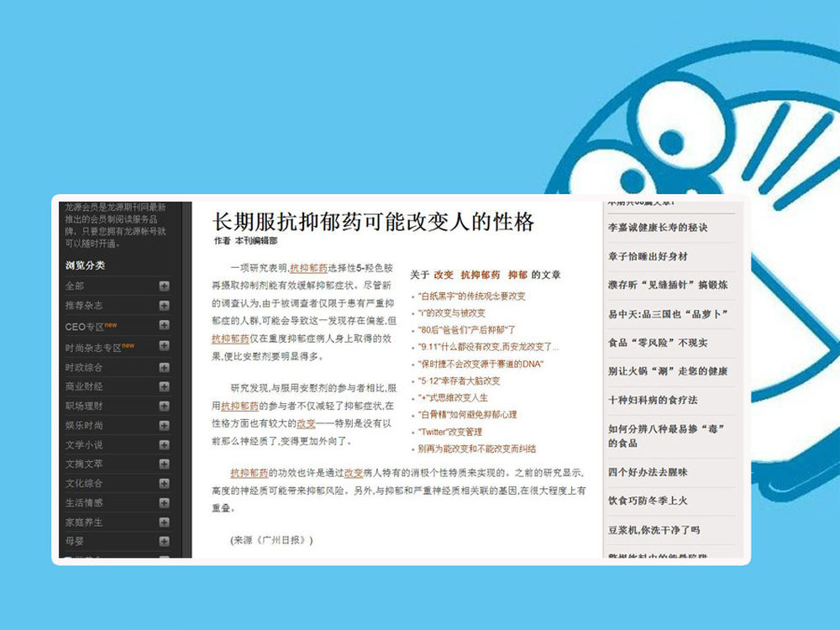Expand the 文学小说 plus icon

[x=165, y=444]
